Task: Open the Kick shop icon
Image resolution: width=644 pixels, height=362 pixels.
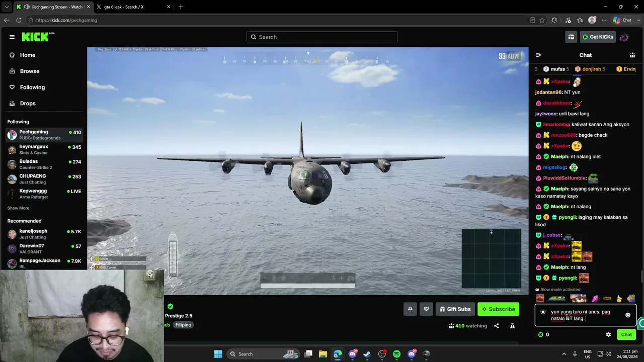Action: pos(571,37)
